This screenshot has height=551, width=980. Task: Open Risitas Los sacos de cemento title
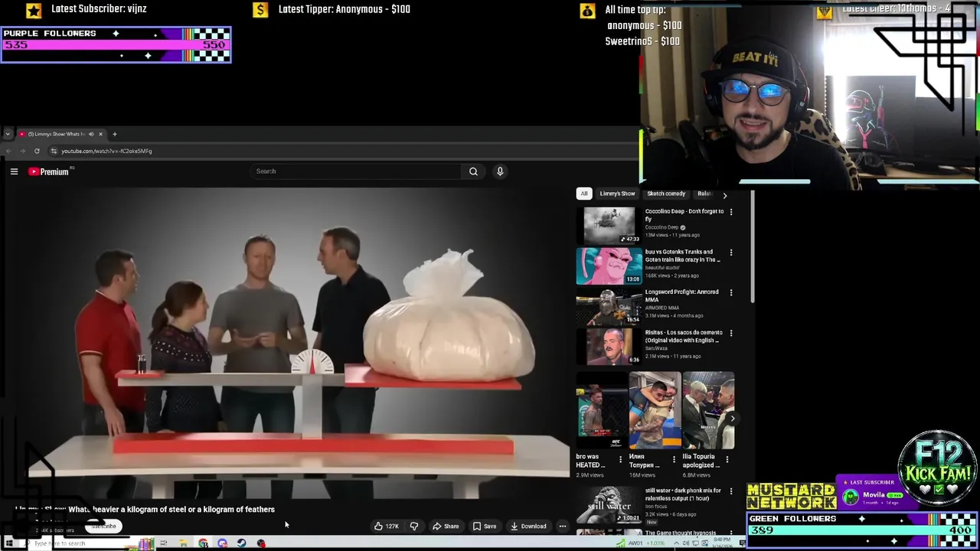tap(684, 336)
